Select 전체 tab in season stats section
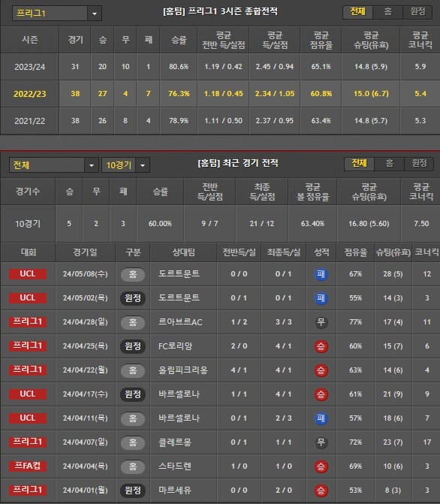The height and width of the screenshot is (504, 440). tap(357, 12)
